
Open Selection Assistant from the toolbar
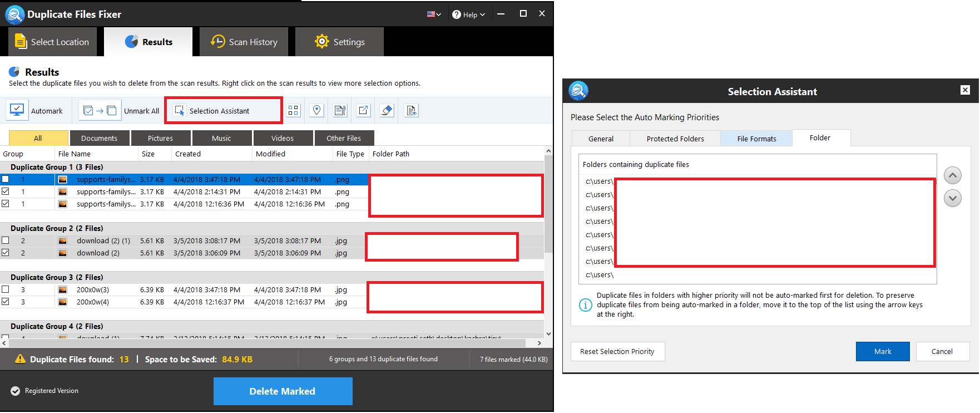click(224, 111)
